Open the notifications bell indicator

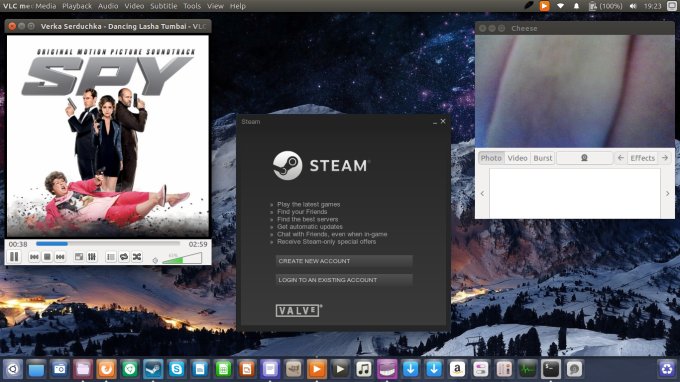coord(576,6)
